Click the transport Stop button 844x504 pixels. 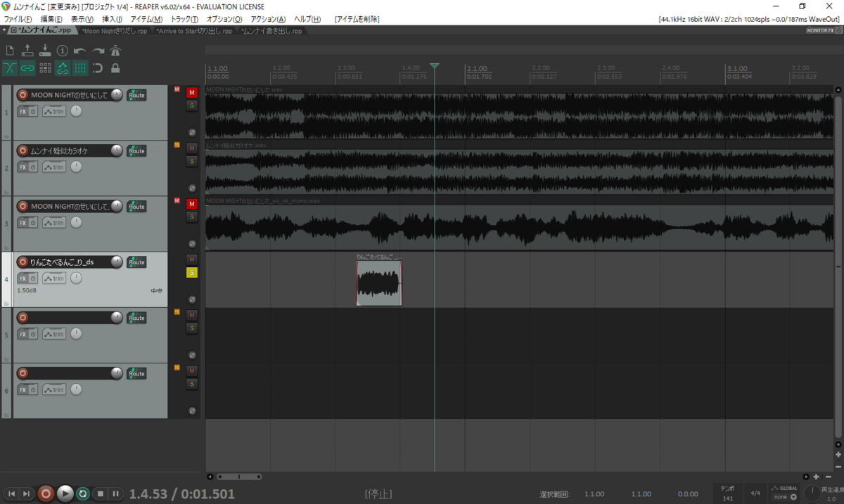point(101,493)
